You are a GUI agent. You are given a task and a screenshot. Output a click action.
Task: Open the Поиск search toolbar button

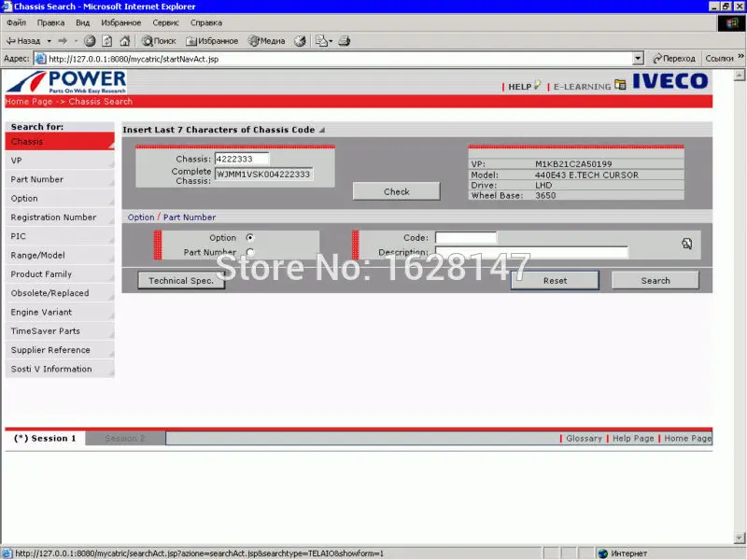(x=159, y=41)
